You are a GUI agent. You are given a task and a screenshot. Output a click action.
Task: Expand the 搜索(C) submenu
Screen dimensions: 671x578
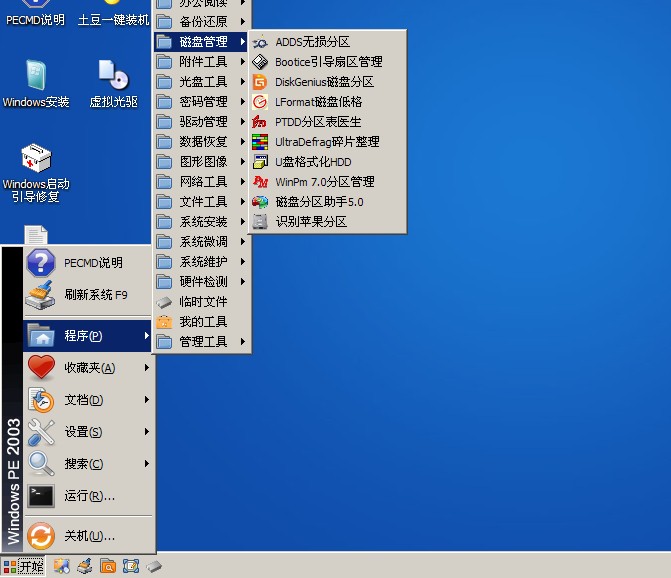[x=88, y=464]
